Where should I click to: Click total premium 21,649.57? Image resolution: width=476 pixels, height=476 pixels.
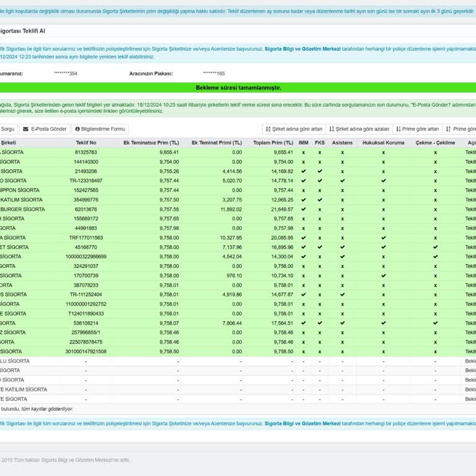[283, 209]
